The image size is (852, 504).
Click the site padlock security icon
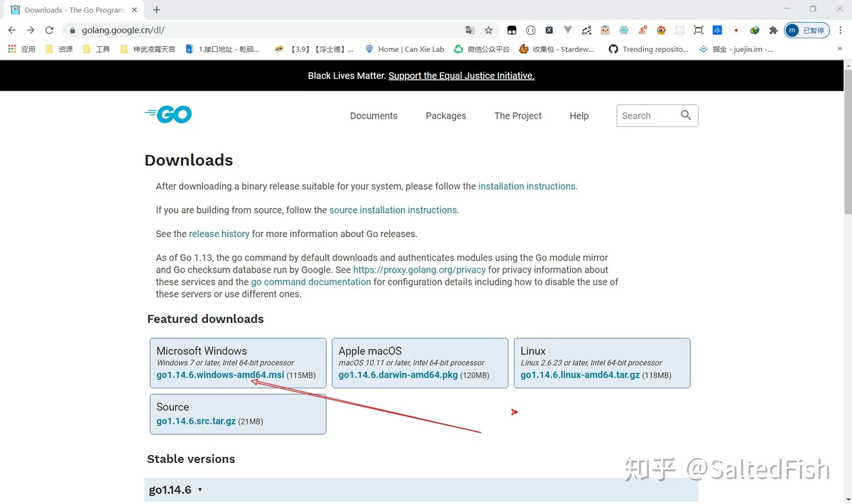72,31
